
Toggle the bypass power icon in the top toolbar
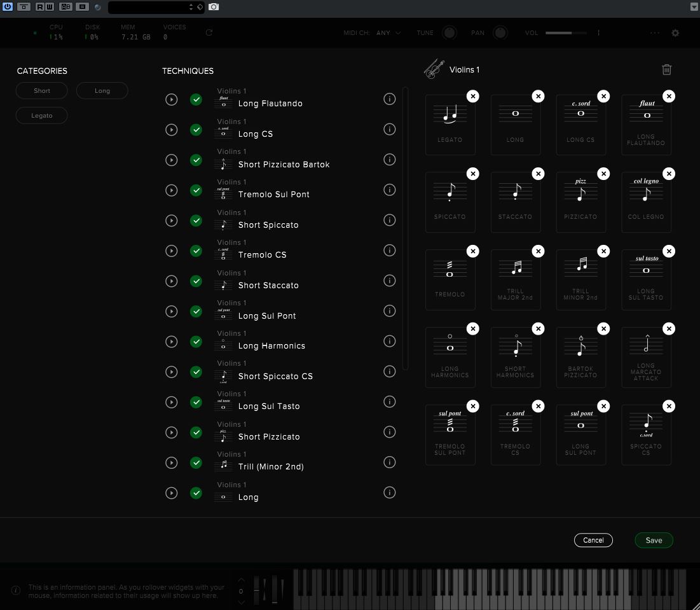(8, 7)
